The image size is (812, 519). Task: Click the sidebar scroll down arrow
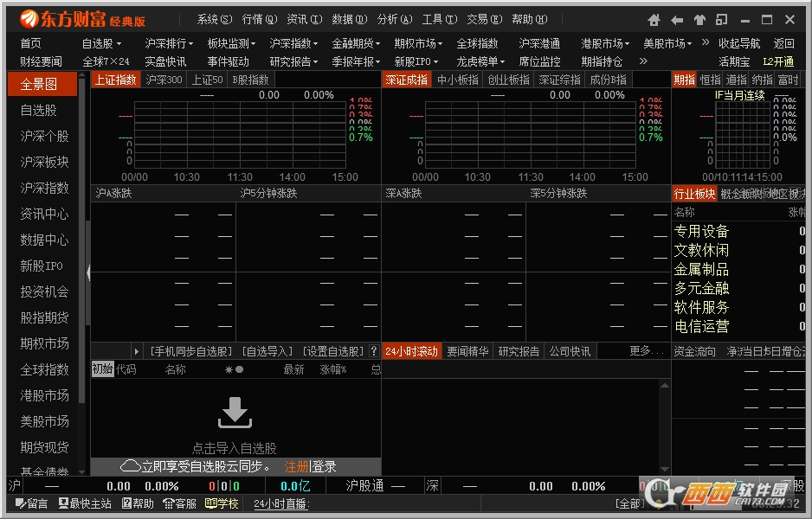tap(81, 471)
